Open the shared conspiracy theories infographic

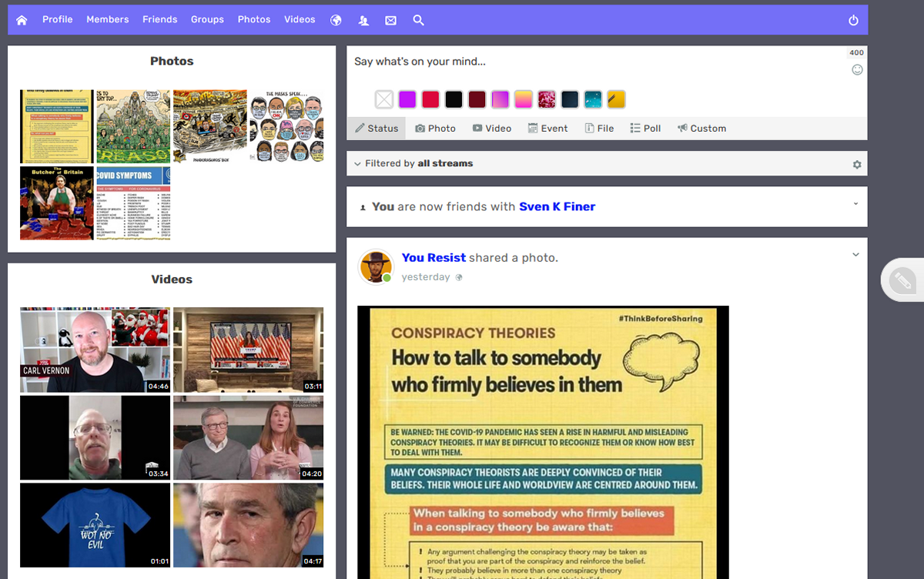click(543, 443)
